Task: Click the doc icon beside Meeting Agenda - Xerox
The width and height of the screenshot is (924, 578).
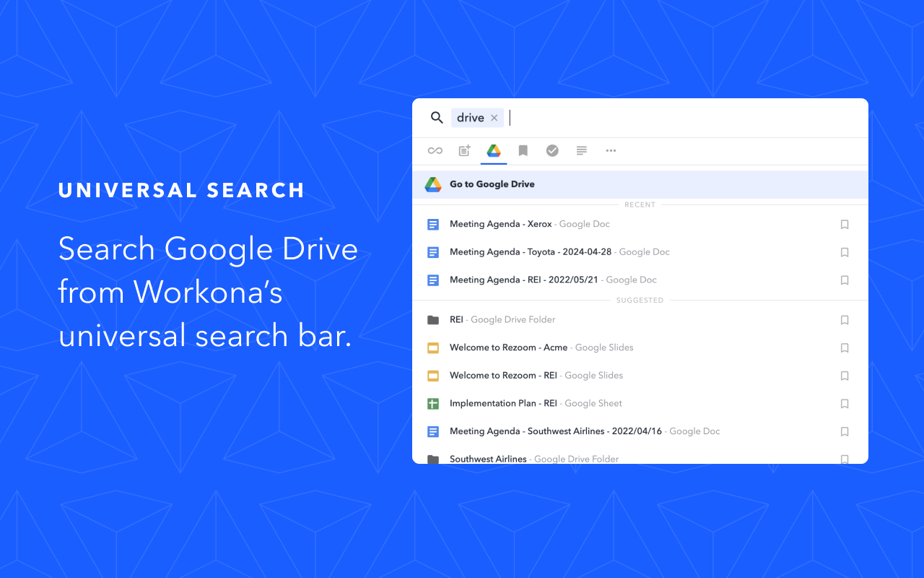Action: 433,224
